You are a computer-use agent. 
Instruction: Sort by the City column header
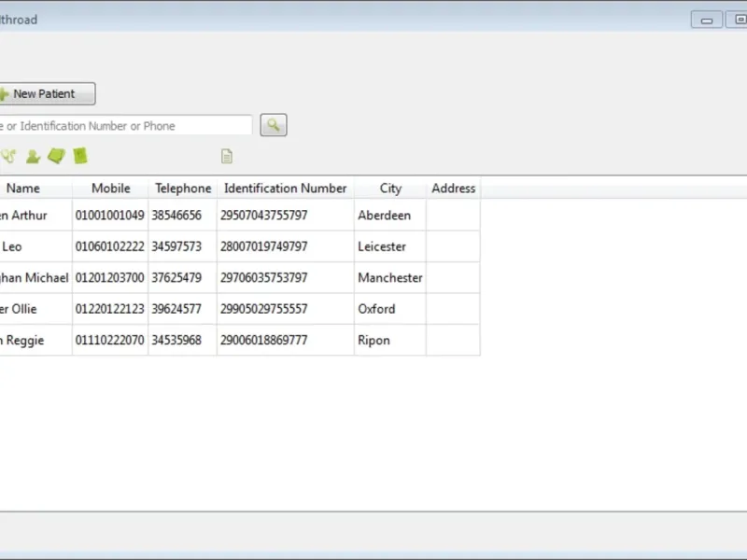(390, 189)
